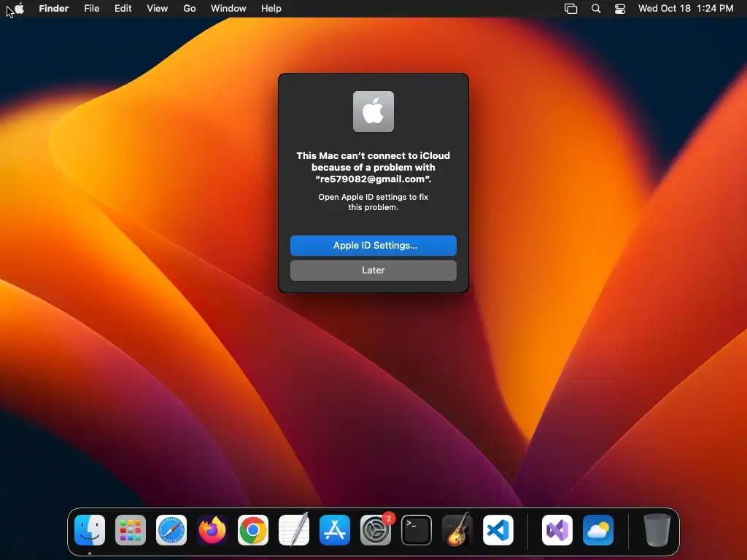Open the Window menu
747x560 pixels.
tap(228, 9)
